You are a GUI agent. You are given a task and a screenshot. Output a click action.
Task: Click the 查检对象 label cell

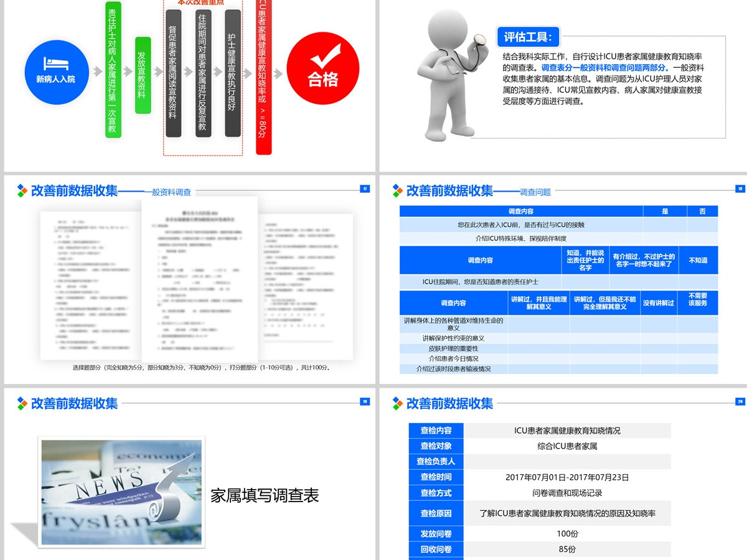(436, 446)
